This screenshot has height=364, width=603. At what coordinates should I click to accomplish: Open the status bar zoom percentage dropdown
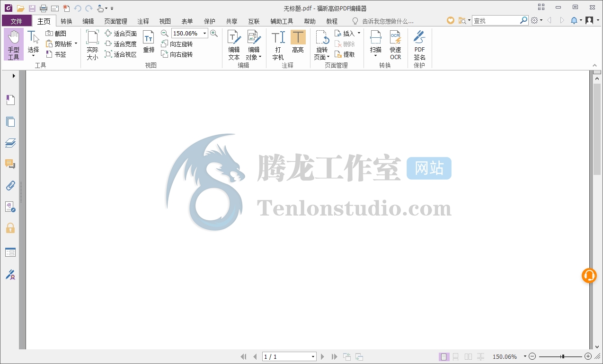(x=524, y=357)
